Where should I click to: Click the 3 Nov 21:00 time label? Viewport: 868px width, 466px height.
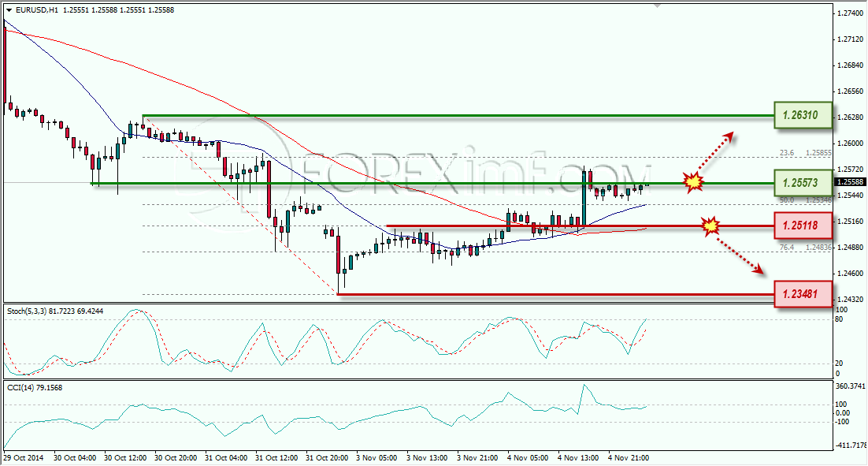tap(477, 457)
